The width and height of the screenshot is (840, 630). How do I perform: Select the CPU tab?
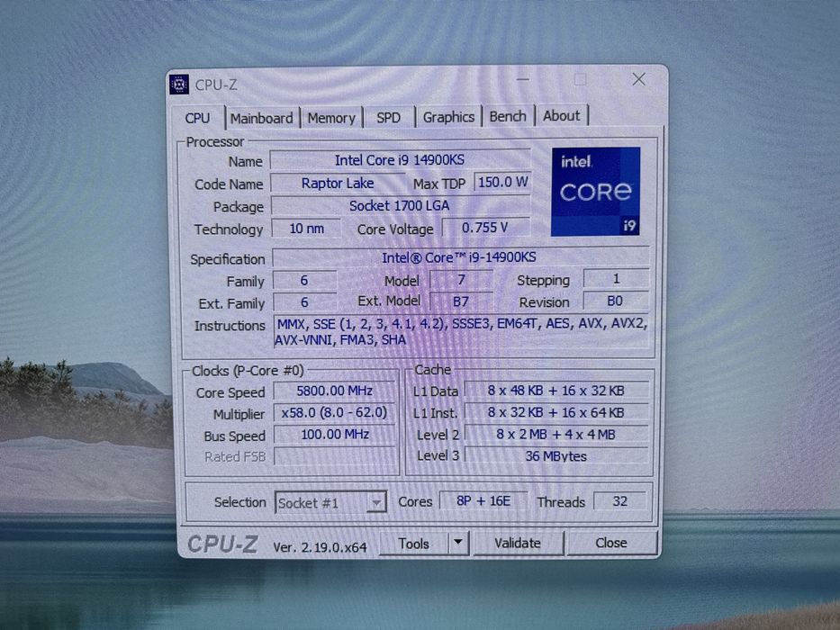pos(197,118)
